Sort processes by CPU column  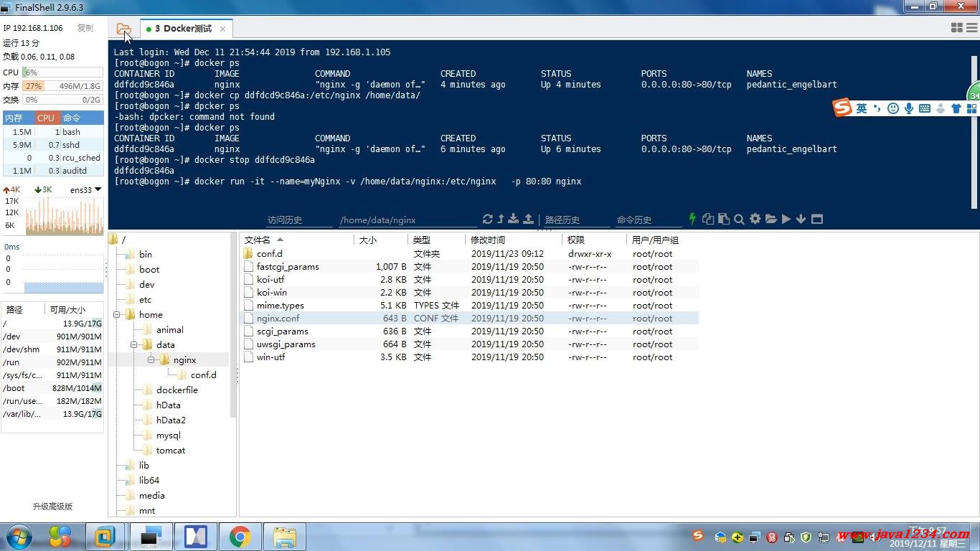[46, 118]
